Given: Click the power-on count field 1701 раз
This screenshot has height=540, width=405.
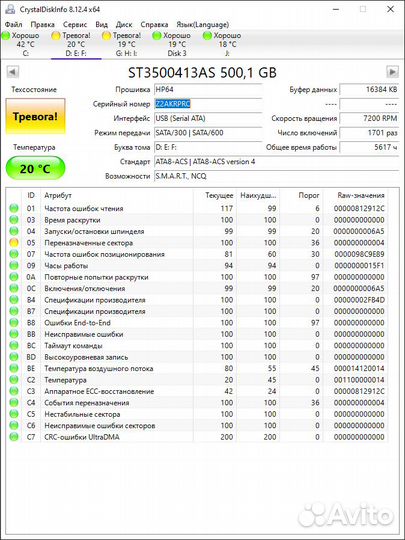Looking at the screenshot, I should click(369, 133).
